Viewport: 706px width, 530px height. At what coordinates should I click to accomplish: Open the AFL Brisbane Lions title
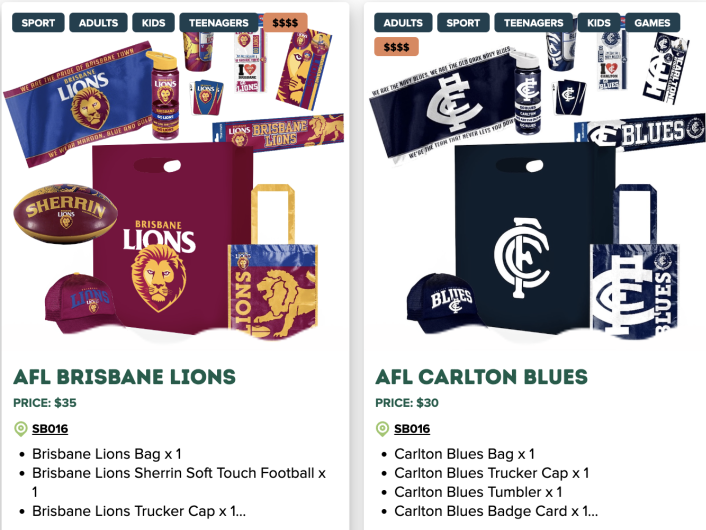click(124, 377)
